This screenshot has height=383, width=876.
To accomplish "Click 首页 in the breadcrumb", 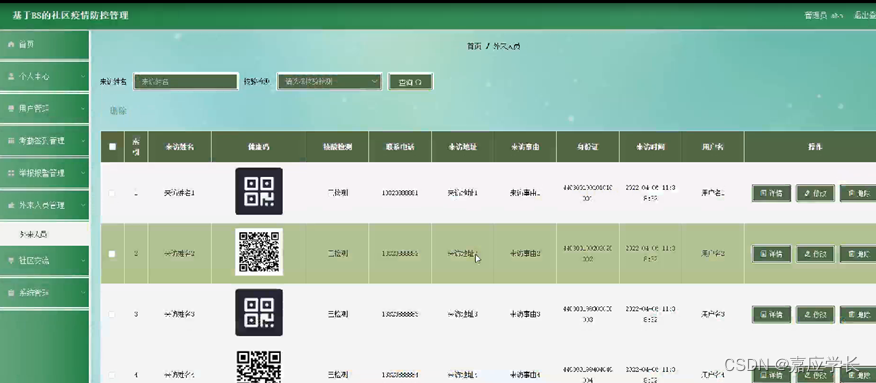I will (x=474, y=46).
